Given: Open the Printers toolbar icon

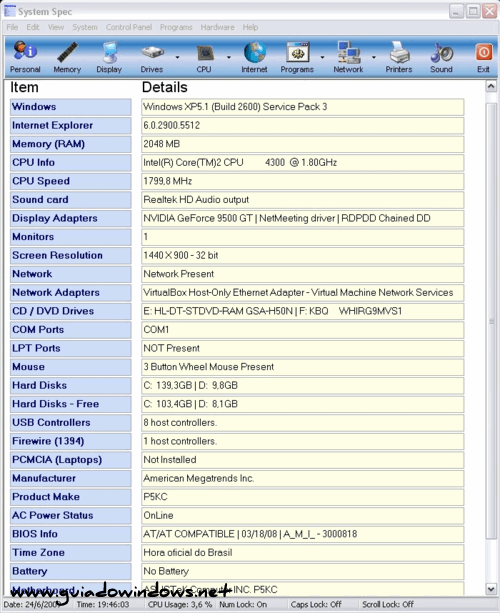Looking at the screenshot, I should [x=399, y=57].
